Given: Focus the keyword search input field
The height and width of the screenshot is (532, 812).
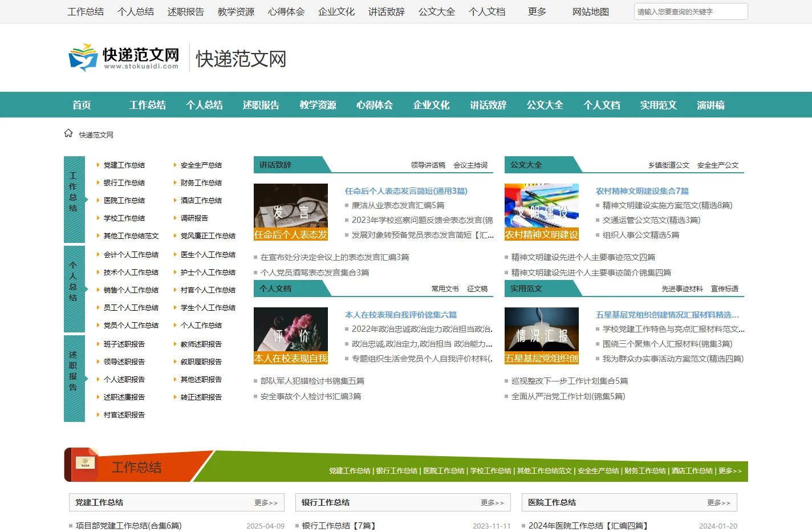Looking at the screenshot, I should tap(691, 11).
